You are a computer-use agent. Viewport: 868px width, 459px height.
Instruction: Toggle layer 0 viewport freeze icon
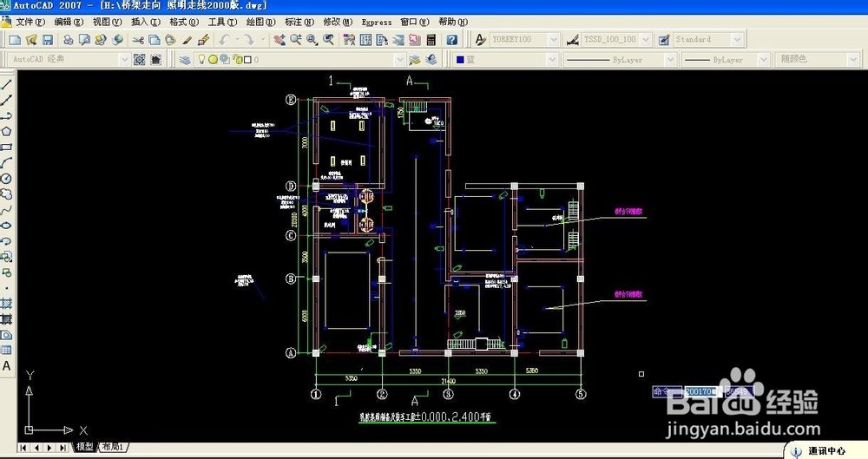point(225,59)
